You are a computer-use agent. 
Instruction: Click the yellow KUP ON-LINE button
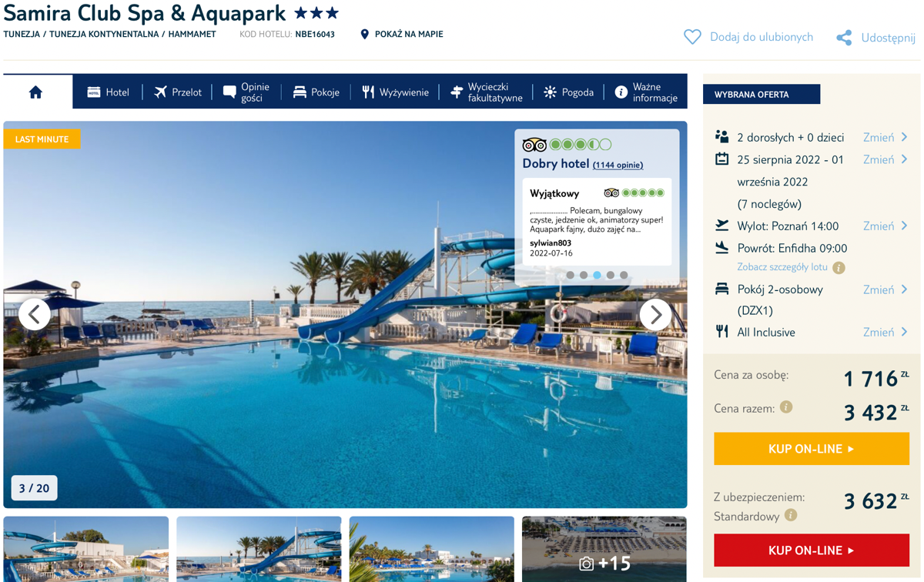coord(812,449)
